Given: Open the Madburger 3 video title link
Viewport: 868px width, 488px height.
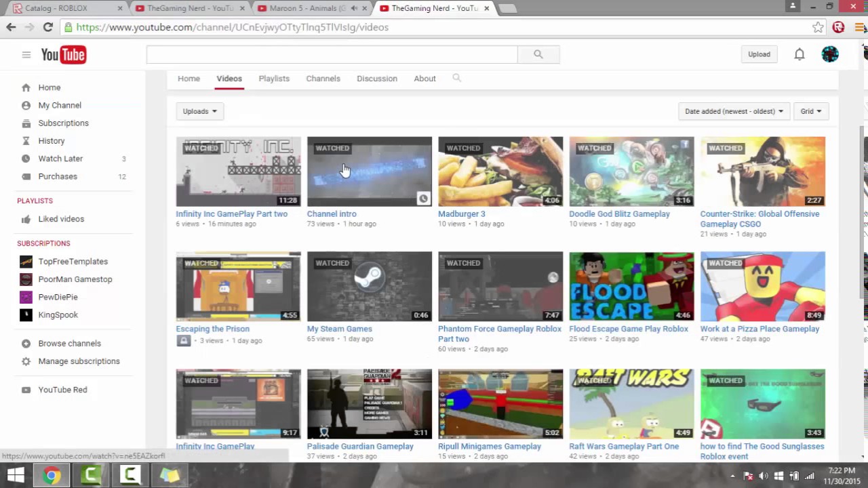Looking at the screenshot, I should [x=462, y=213].
